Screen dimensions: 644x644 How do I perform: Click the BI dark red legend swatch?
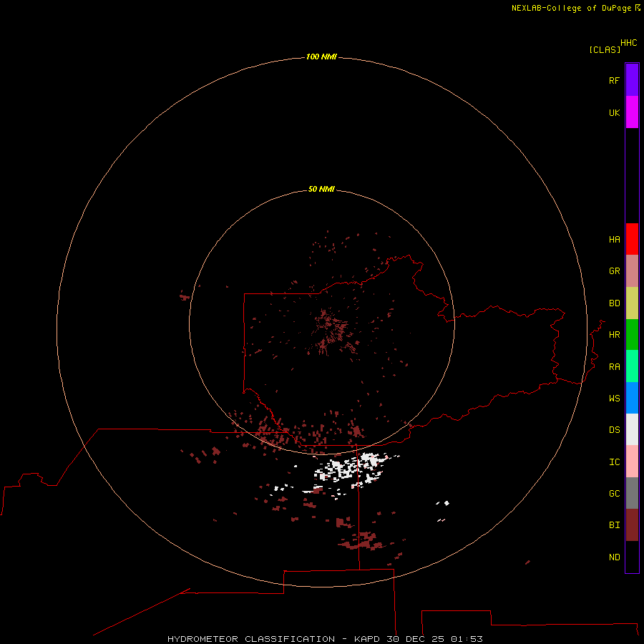pyautogui.click(x=632, y=525)
